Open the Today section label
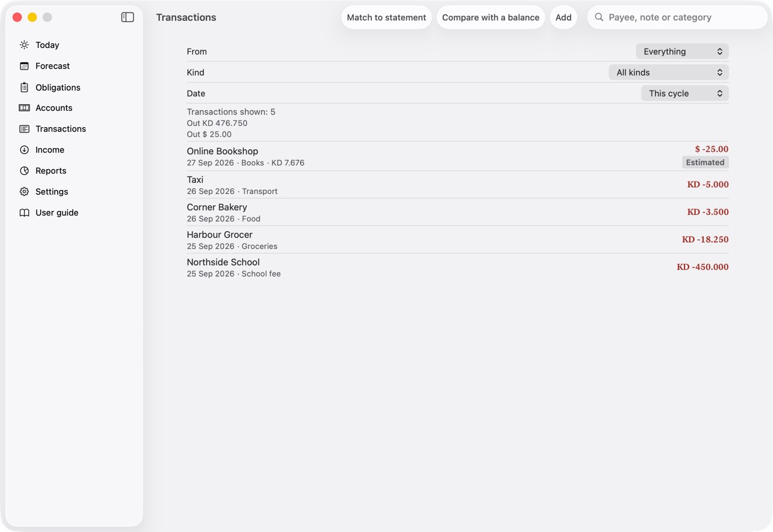The height and width of the screenshot is (532, 773). click(47, 45)
